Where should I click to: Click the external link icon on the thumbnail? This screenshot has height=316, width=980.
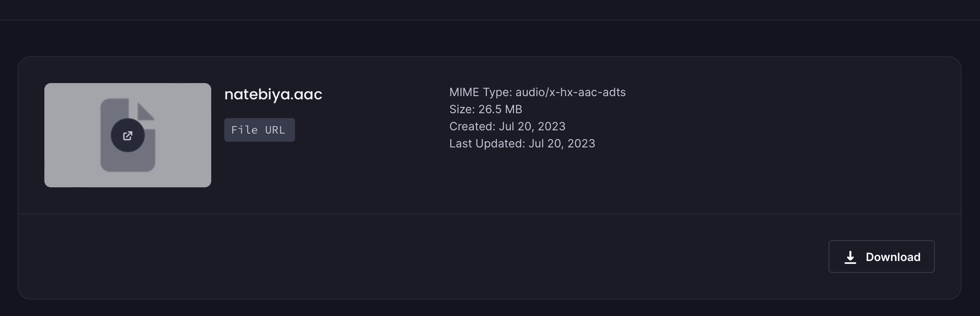click(127, 136)
